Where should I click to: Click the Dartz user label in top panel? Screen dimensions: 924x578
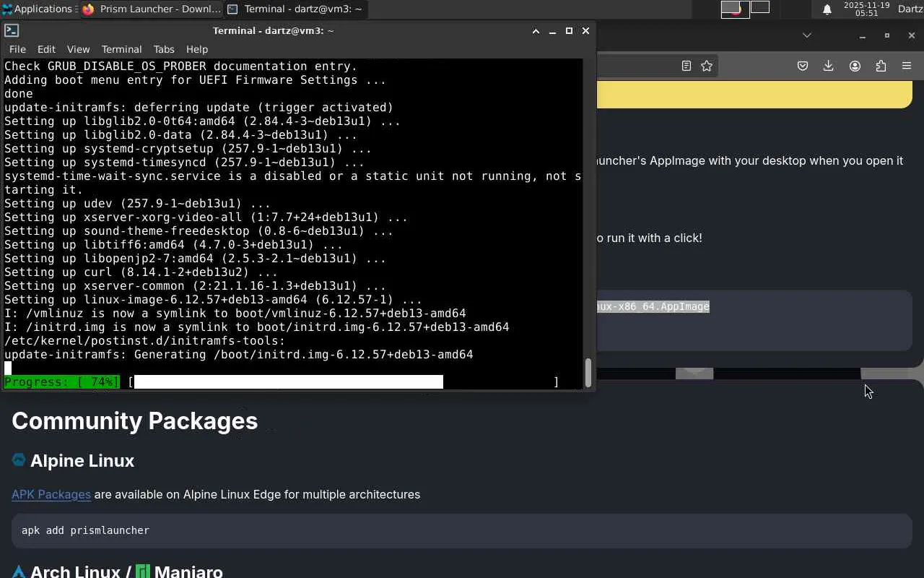coord(910,9)
